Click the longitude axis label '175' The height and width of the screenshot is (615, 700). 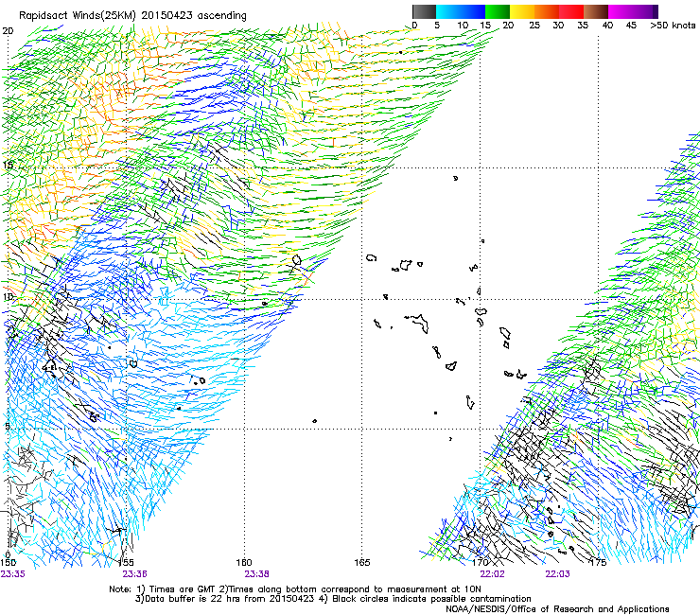tap(598, 563)
